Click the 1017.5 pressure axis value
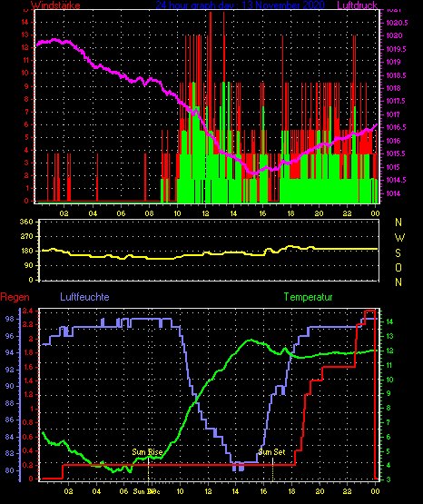 click(x=396, y=101)
